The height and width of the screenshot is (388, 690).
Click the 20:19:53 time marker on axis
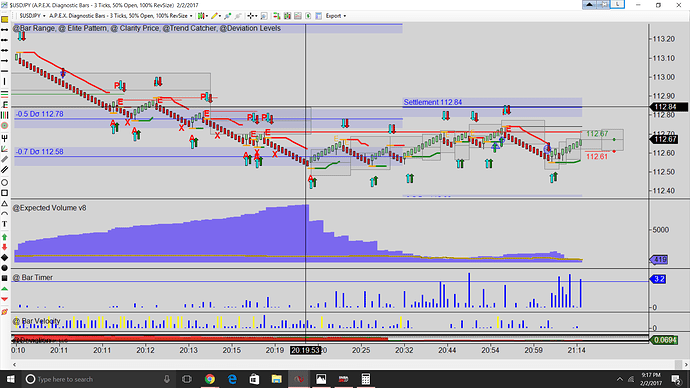305,350
